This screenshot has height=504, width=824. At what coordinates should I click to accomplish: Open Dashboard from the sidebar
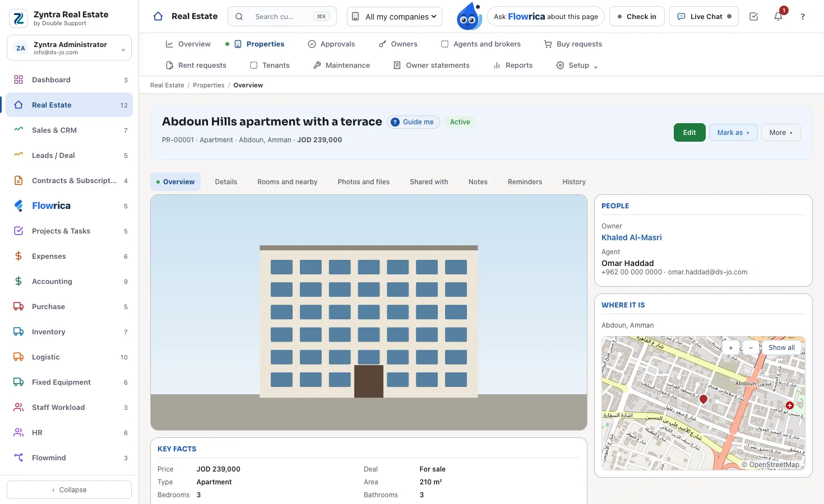point(70,80)
